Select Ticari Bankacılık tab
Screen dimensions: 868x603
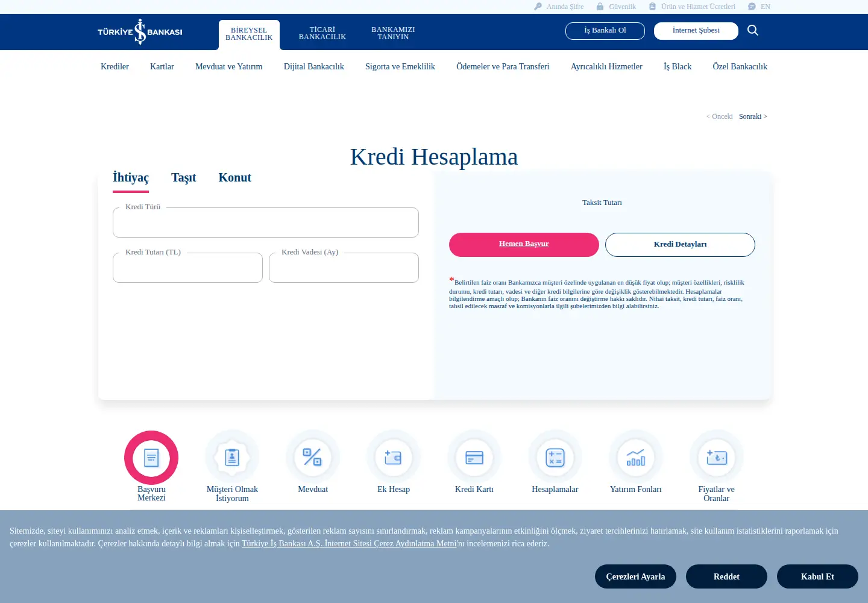[x=322, y=33]
